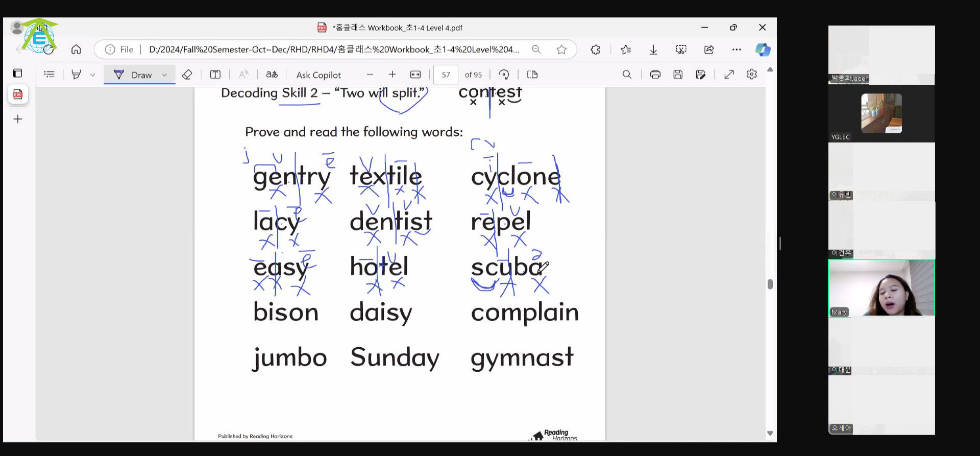Click the Save icon in PDF toolbar

(x=678, y=75)
